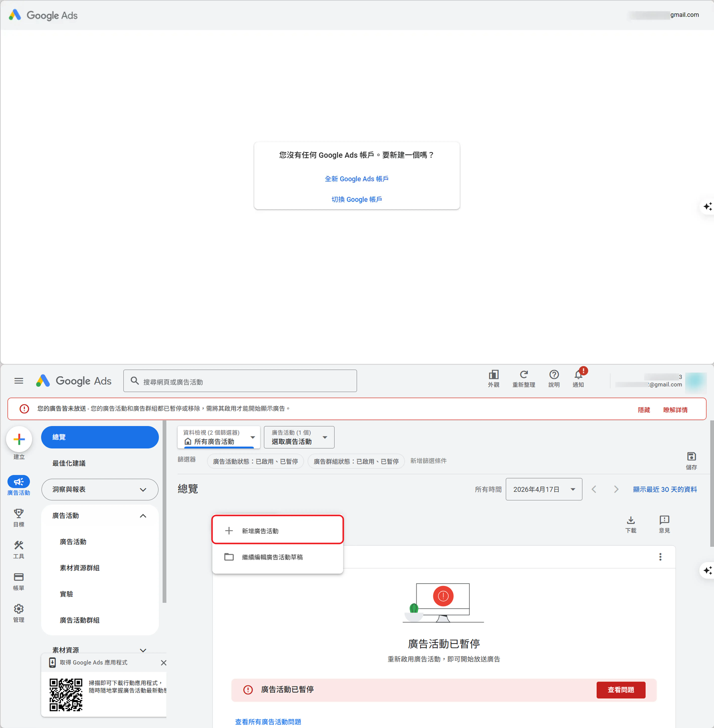
Task: Open the 廣告活動 sub-item in sidebar
Action: [x=73, y=542]
